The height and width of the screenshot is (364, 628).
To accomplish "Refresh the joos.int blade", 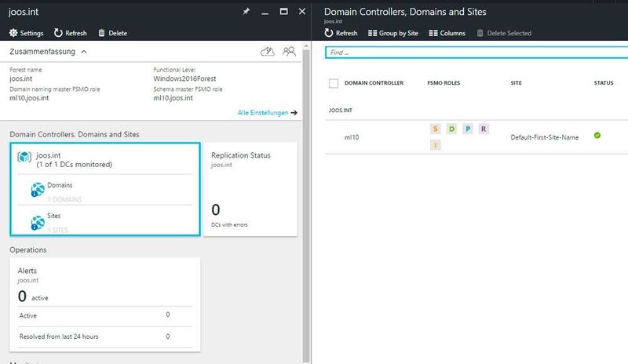I will click(x=71, y=33).
